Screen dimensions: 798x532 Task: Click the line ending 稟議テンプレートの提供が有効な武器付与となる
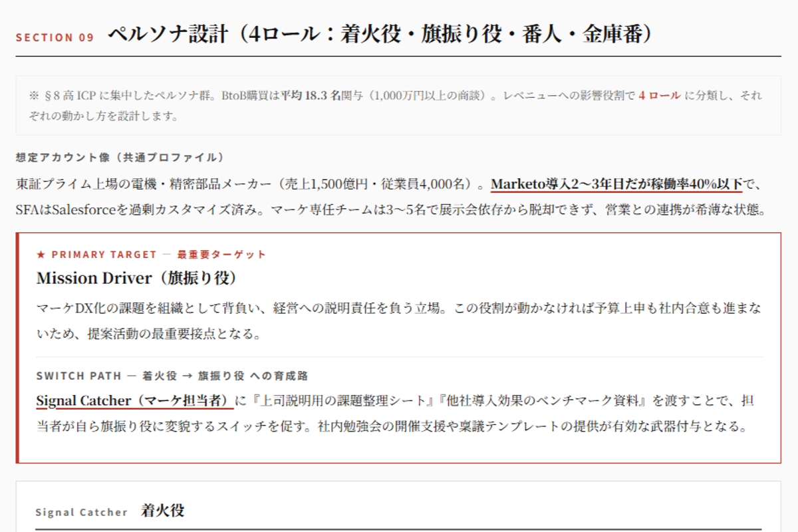pyautogui.click(x=393, y=426)
